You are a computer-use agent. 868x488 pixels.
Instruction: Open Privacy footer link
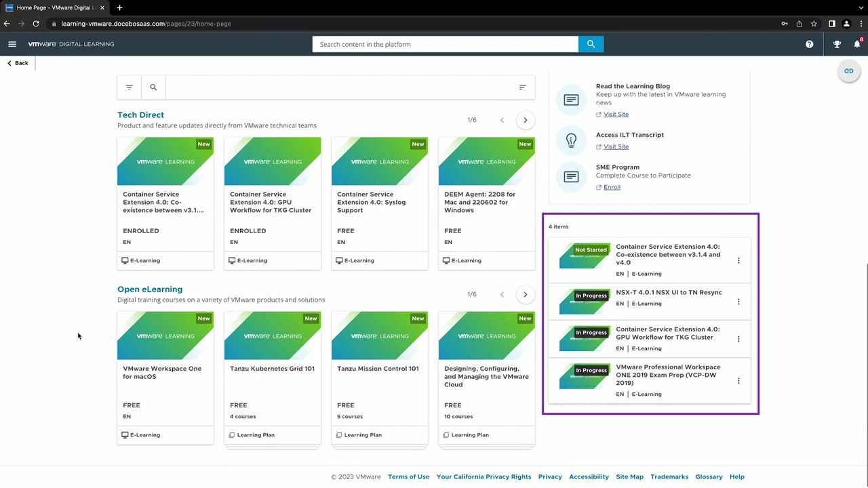coord(550,476)
